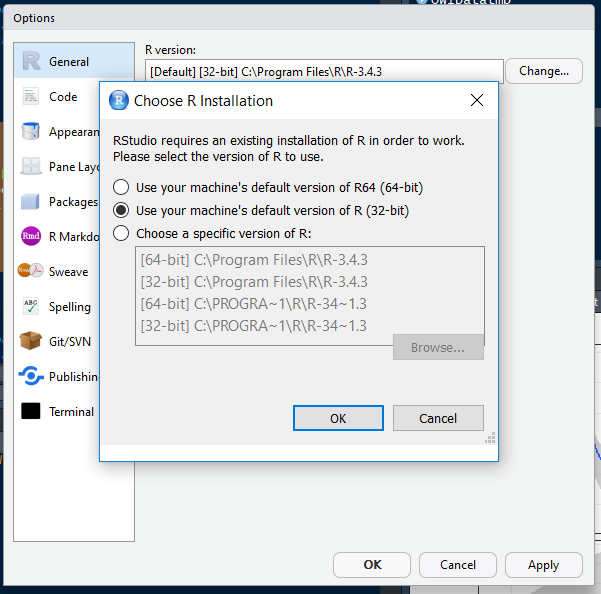Select [64-bit] C:\Program Files\R\R-3.4.3 entry
This screenshot has height=594, width=601.
coord(310,260)
